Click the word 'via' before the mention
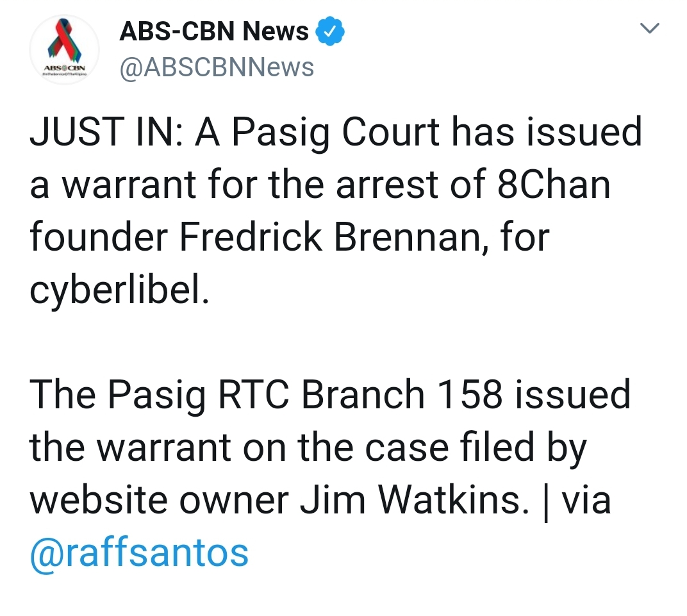 pyautogui.click(x=586, y=501)
